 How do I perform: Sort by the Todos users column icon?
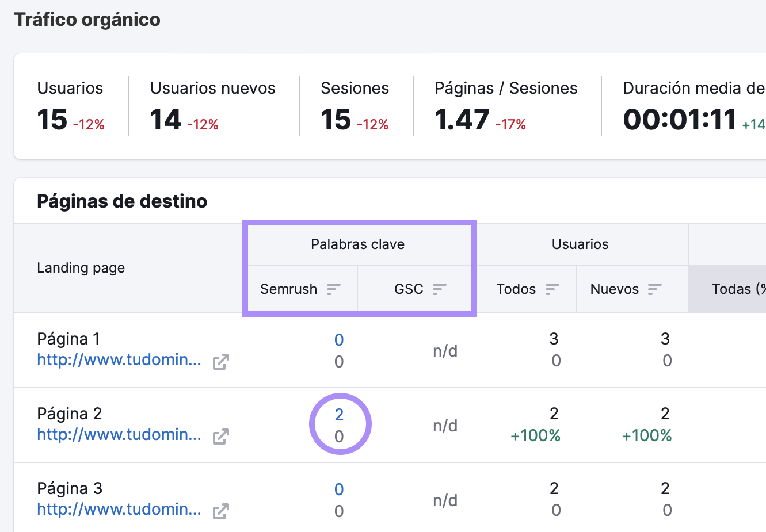click(552, 289)
